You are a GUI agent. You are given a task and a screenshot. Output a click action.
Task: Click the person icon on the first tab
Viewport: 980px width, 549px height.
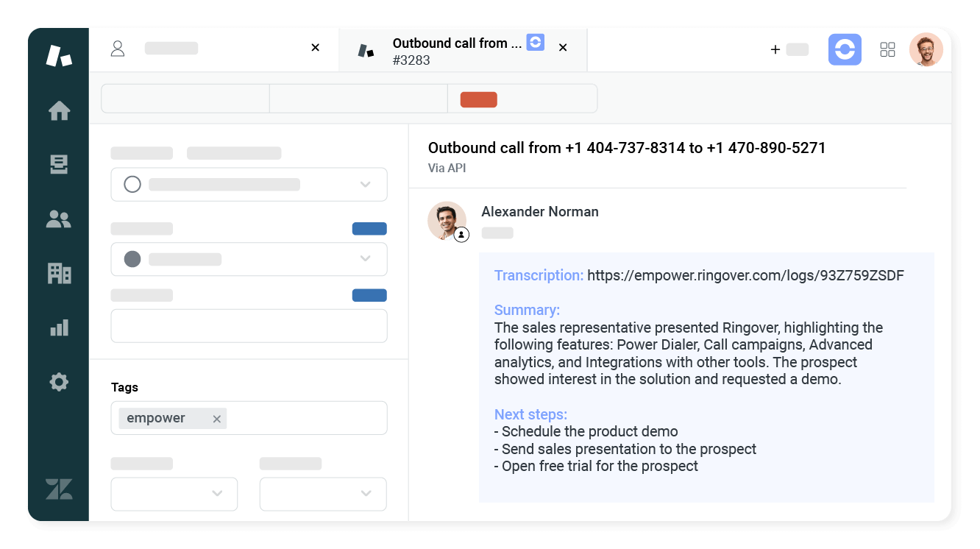point(118,47)
